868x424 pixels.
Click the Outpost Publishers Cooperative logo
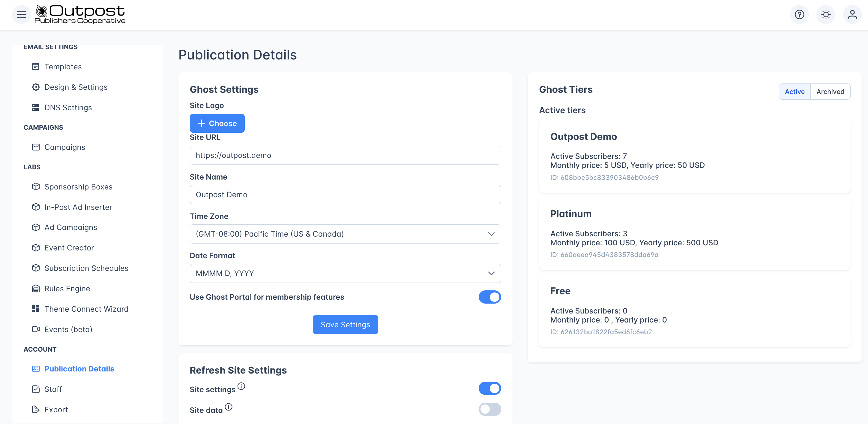click(x=80, y=14)
